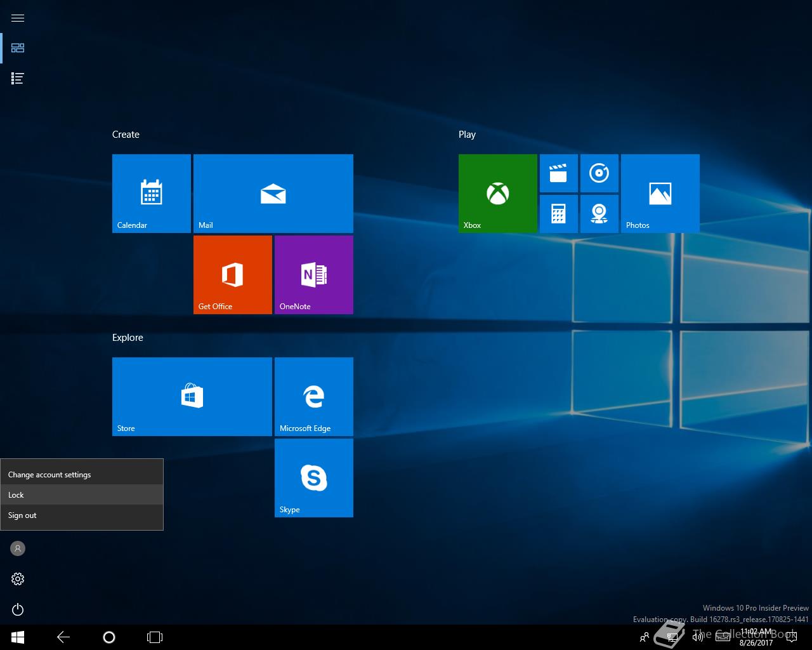Launch the Microsoft Edge tile

[314, 397]
